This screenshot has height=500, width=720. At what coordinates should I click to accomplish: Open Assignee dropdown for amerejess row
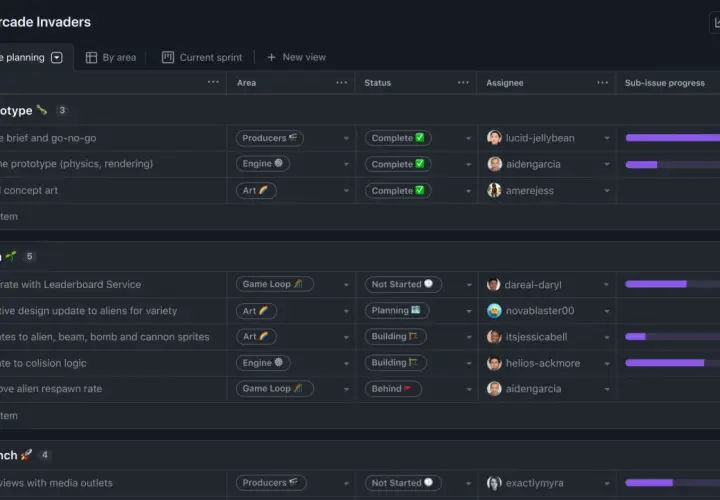607,191
